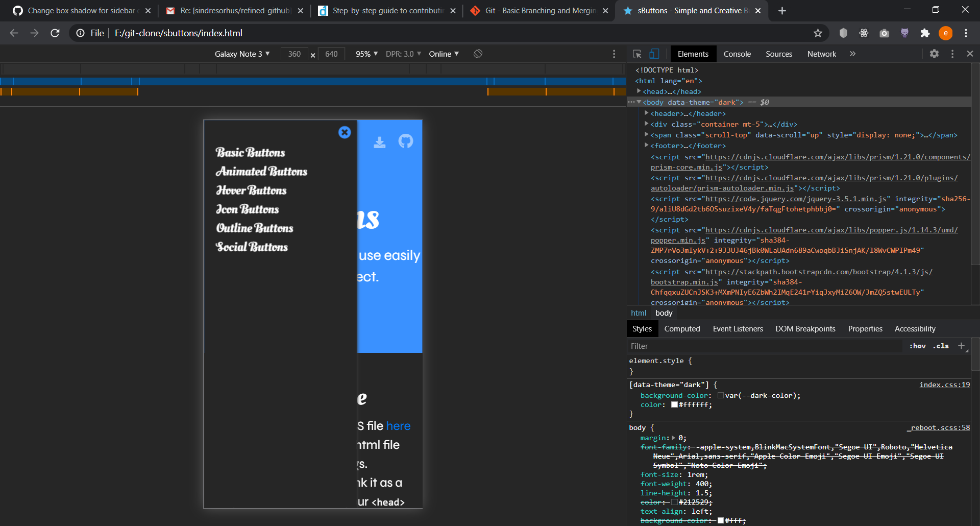Switch to the Network tab

[822, 54]
